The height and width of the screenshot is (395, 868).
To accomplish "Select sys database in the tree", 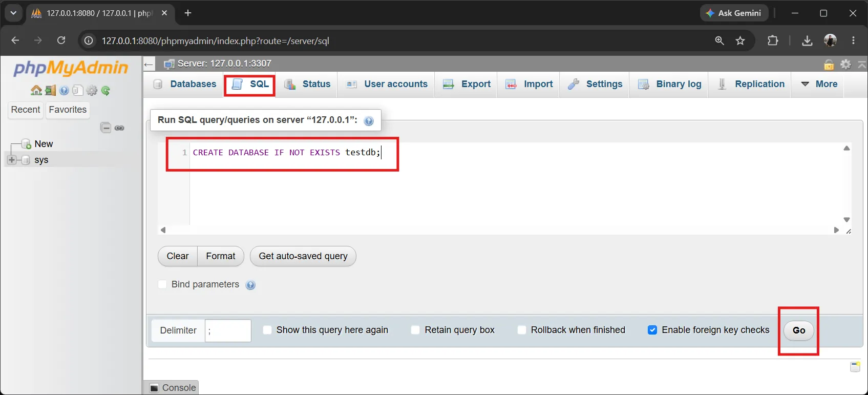I will 41,160.
